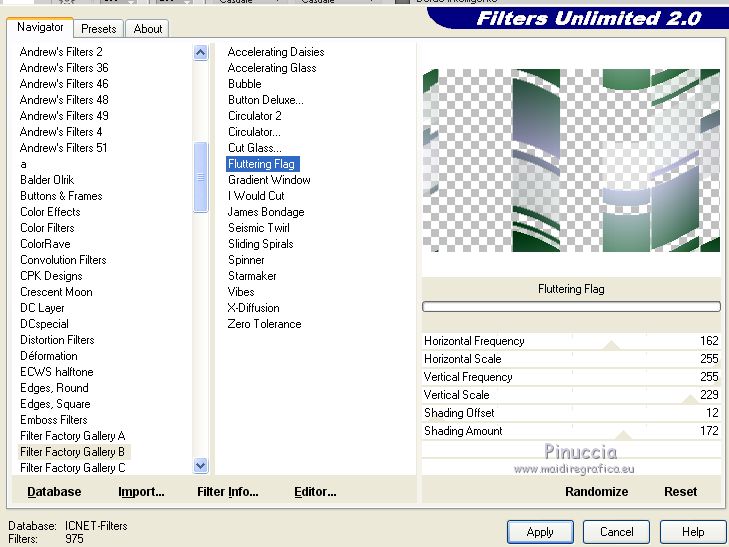Select Andrew's Filters 48 category

[x=64, y=100]
